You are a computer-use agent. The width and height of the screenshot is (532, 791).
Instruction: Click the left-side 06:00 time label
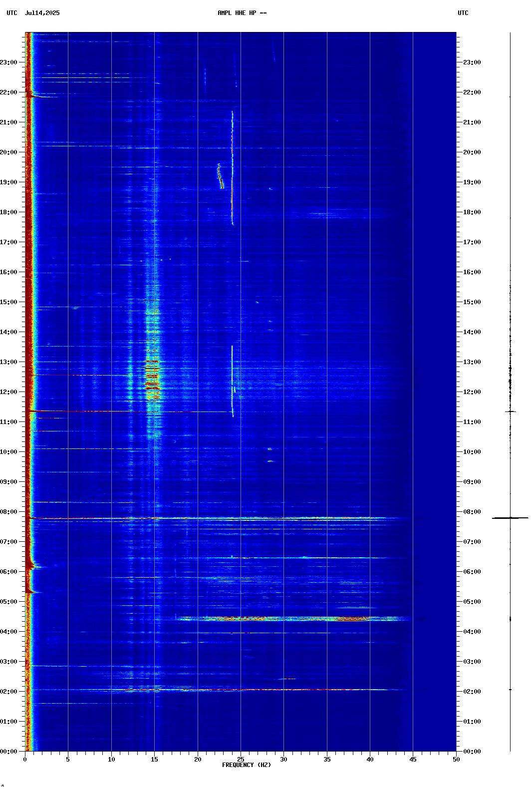(8, 572)
